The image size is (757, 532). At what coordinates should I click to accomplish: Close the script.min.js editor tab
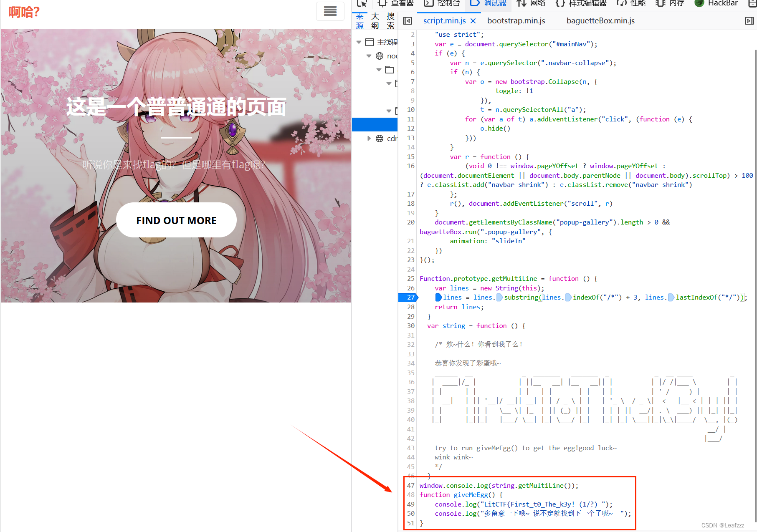click(x=473, y=21)
